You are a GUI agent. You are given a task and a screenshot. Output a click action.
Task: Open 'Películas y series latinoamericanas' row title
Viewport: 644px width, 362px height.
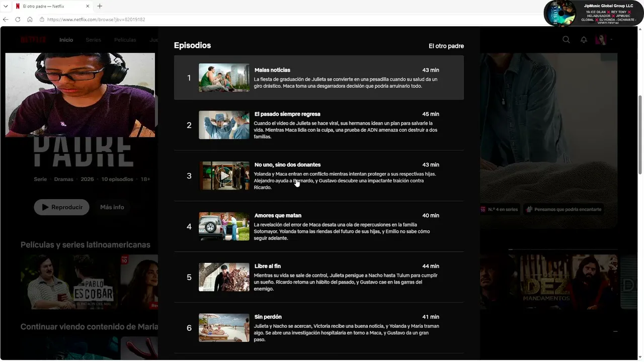pyautogui.click(x=86, y=245)
